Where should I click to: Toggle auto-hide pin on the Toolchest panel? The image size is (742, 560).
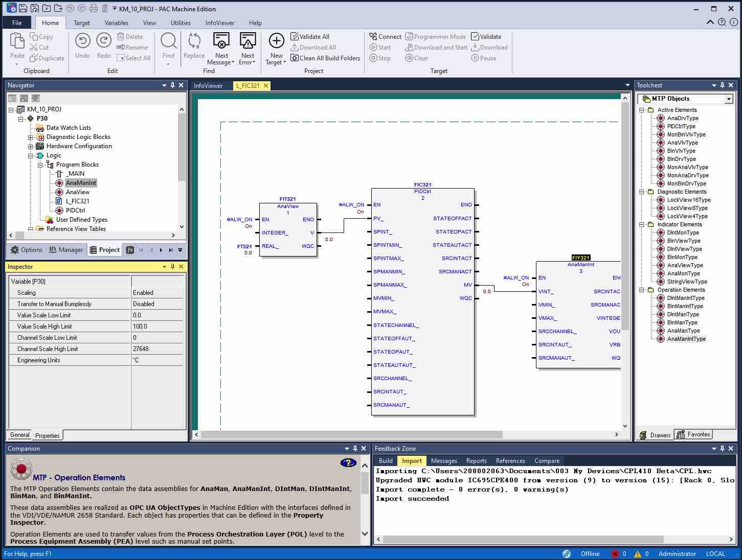point(722,85)
